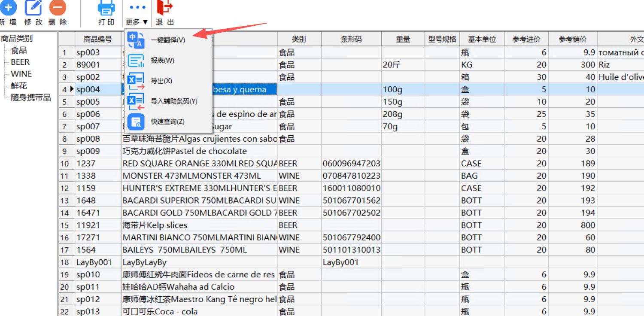Open 快速查询 quick query menu item
This screenshot has height=316, width=644.
click(x=167, y=122)
